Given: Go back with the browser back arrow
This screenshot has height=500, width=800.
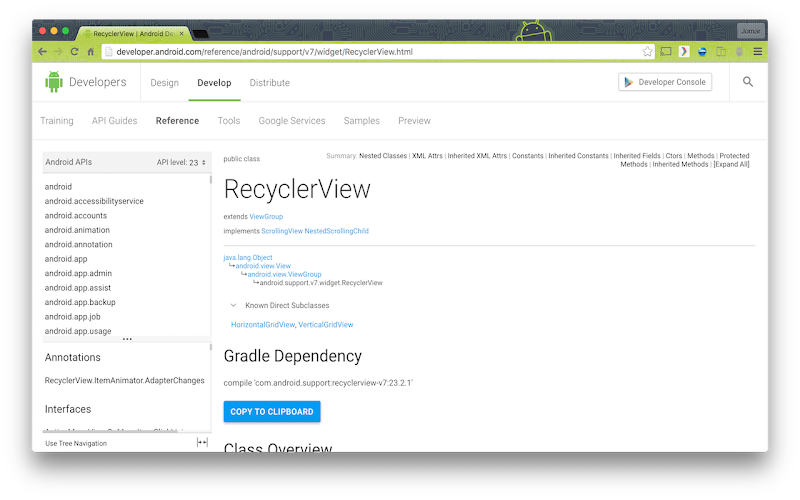Looking at the screenshot, I should 42,52.
